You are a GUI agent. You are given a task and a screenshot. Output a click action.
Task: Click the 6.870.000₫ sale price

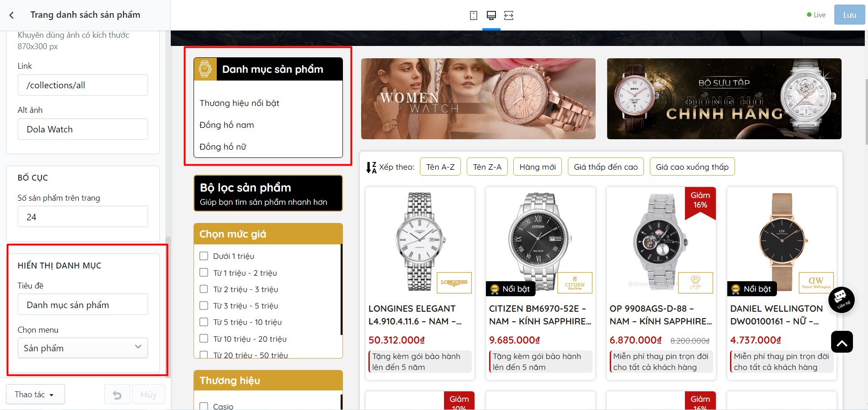(635, 340)
